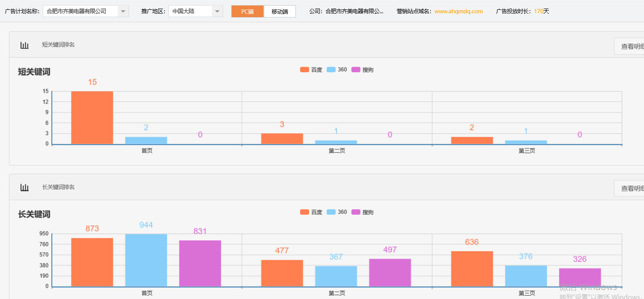Click the 百度 首页 bar showing 15
Viewport: 644px width, 299px height.
pos(92,118)
